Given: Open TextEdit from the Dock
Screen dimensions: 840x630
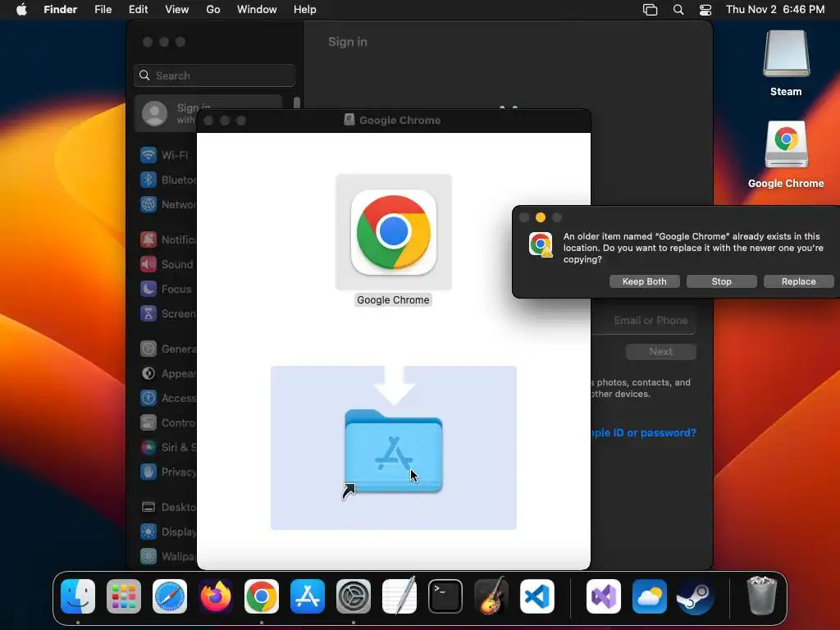Looking at the screenshot, I should point(399,596).
